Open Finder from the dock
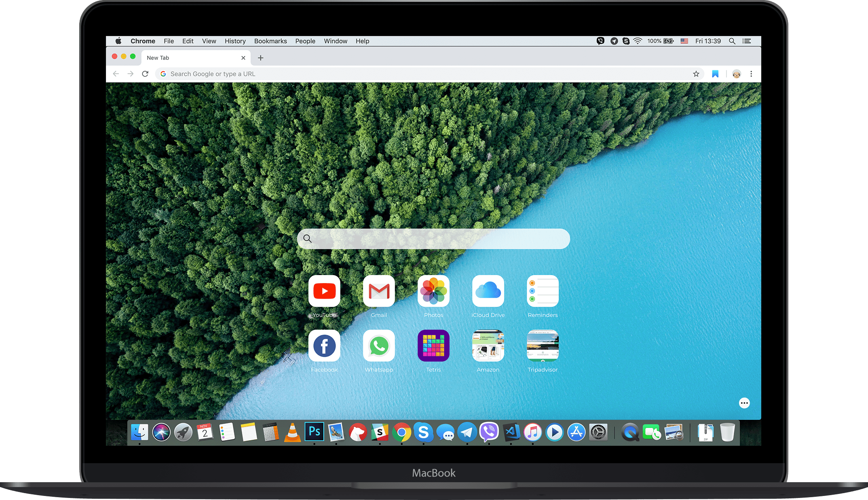The image size is (868, 500). pyautogui.click(x=139, y=432)
